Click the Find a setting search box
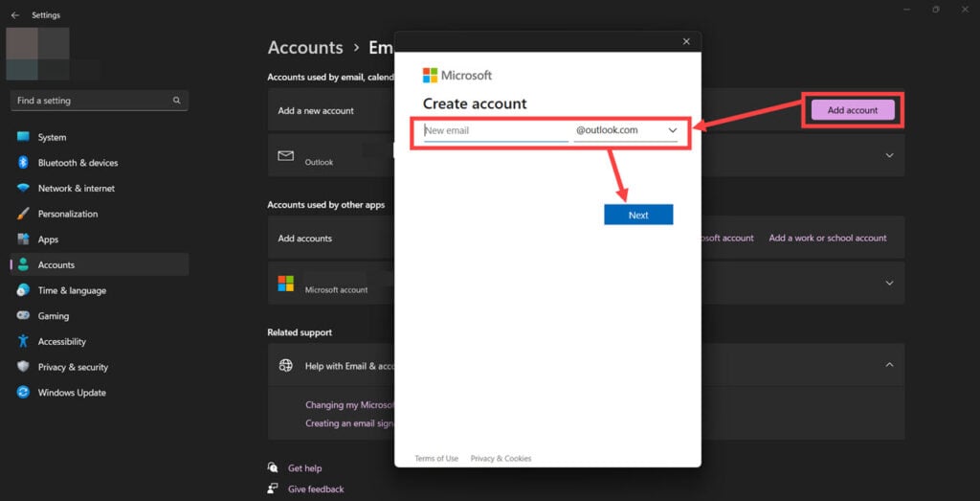The height and width of the screenshot is (501, 980). point(99,101)
